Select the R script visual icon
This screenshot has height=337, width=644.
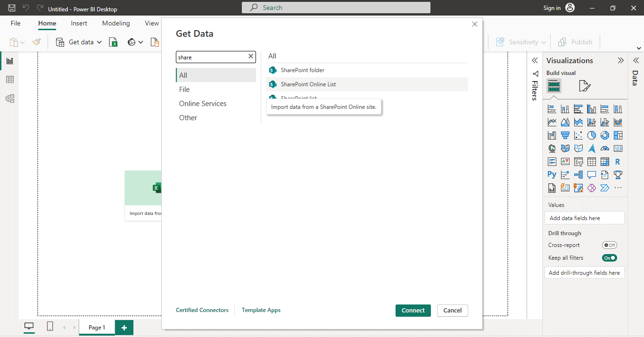618,162
